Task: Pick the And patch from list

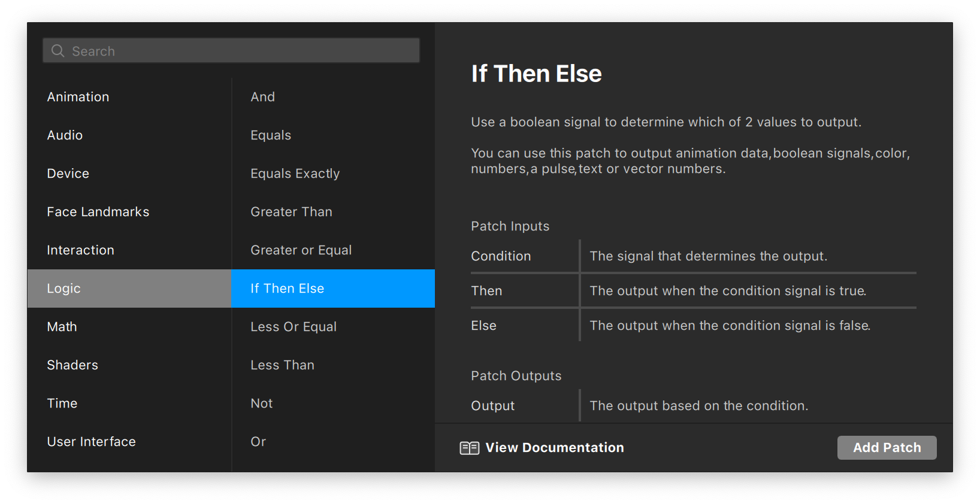Action: point(262,97)
